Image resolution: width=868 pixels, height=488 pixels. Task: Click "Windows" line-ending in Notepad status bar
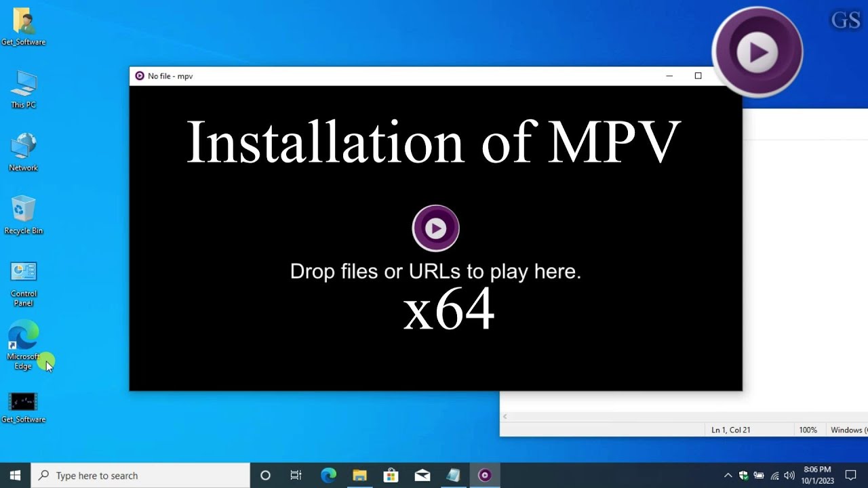(x=849, y=430)
